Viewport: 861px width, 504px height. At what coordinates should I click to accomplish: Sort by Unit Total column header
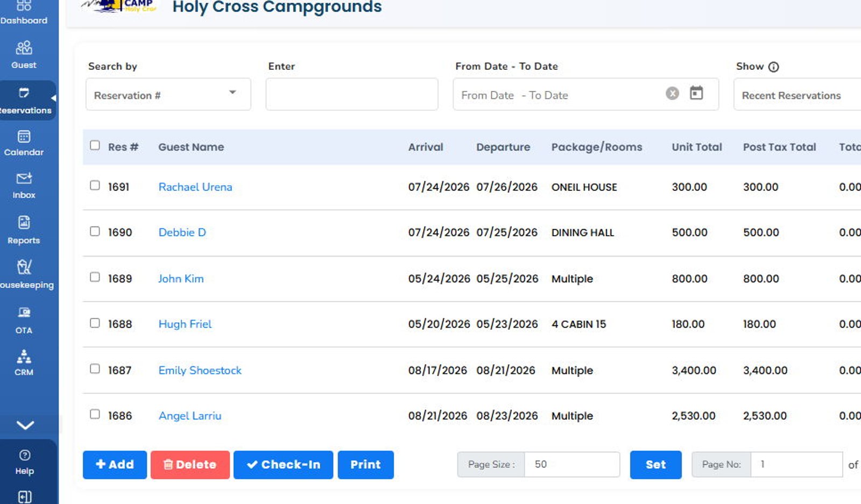click(697, 147)
